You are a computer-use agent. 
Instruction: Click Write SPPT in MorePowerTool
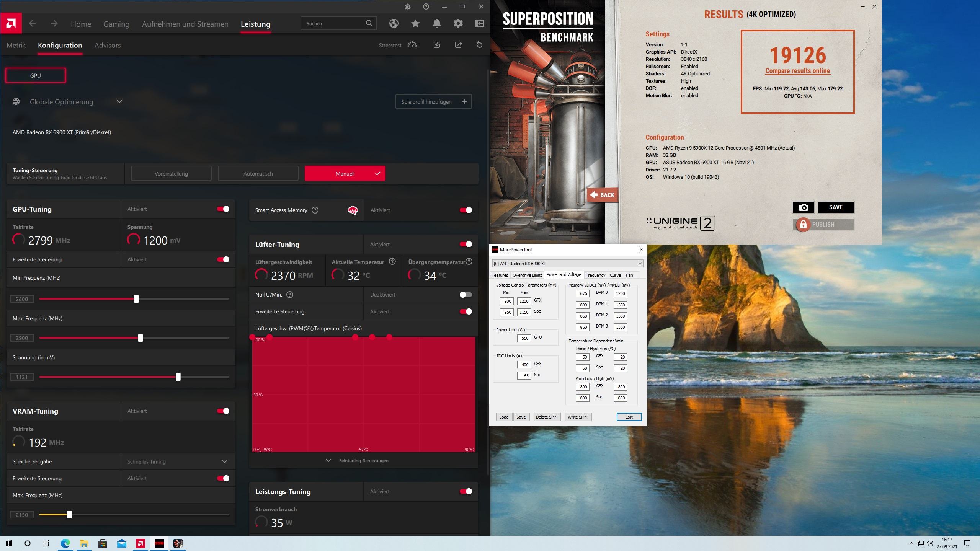pos(578,417)
